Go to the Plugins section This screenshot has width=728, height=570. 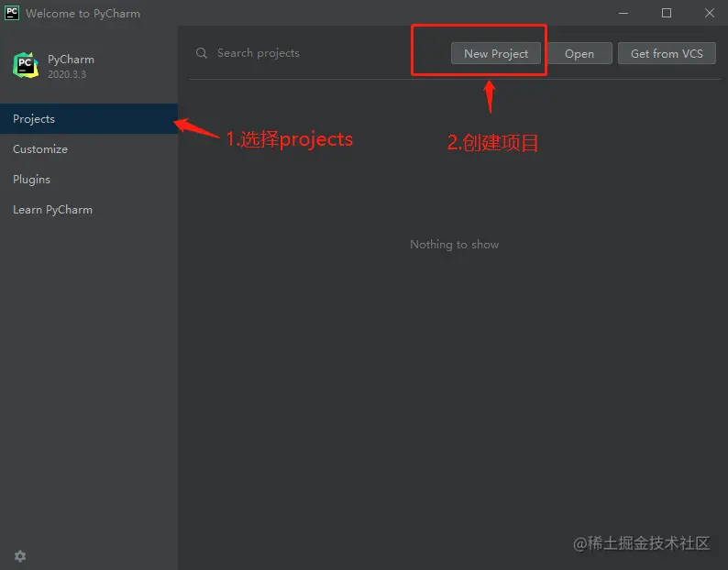click(89, 180)
